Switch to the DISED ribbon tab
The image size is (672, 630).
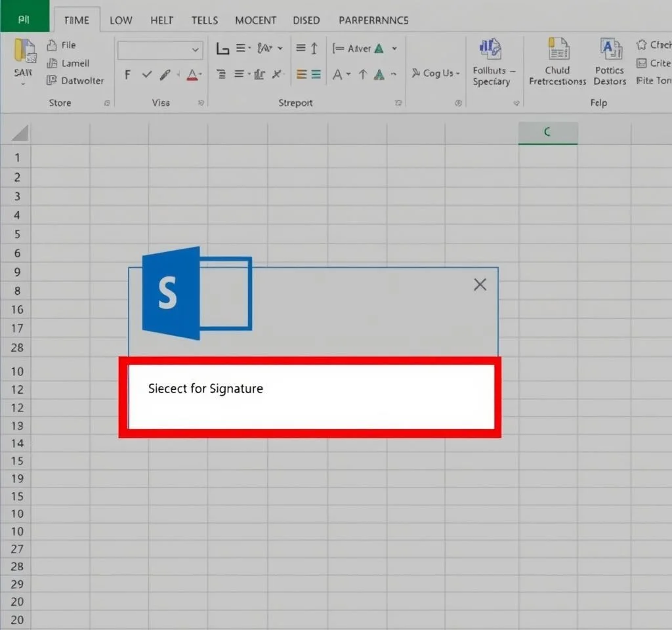(x=306, y=20)
